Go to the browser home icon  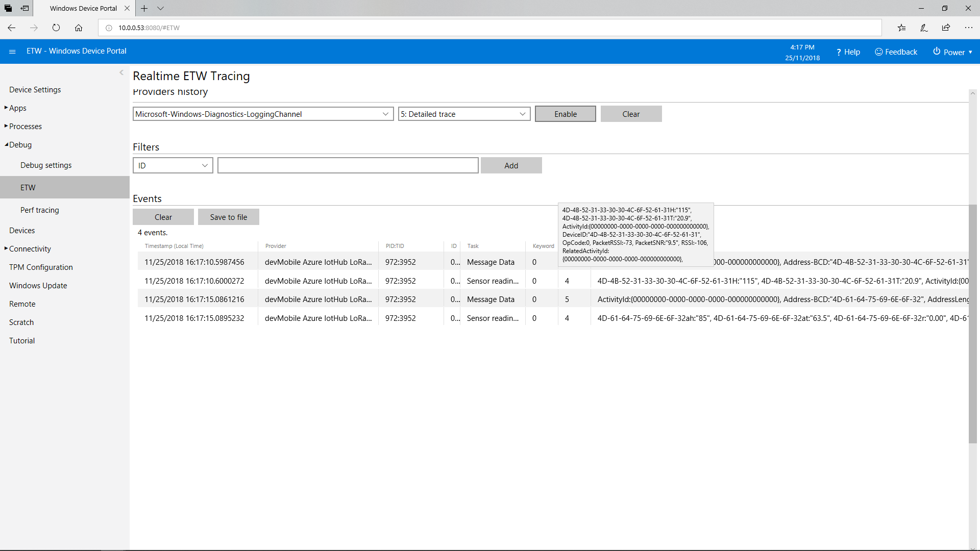pos(78,28)
